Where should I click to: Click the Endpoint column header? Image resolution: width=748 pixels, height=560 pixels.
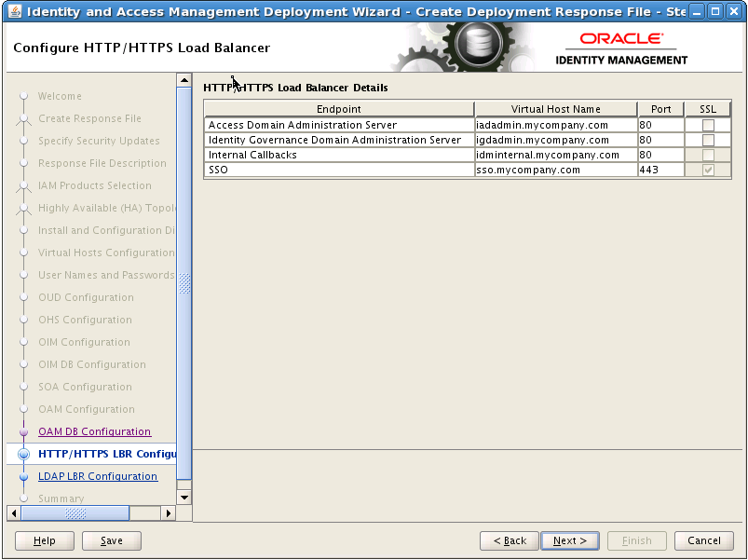[x=339, y=109]
